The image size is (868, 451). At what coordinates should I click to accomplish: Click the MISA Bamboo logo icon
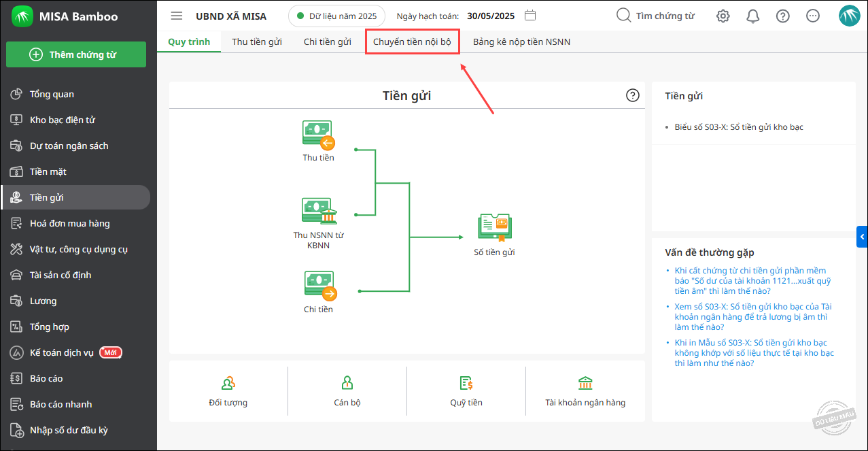point(22,16)
